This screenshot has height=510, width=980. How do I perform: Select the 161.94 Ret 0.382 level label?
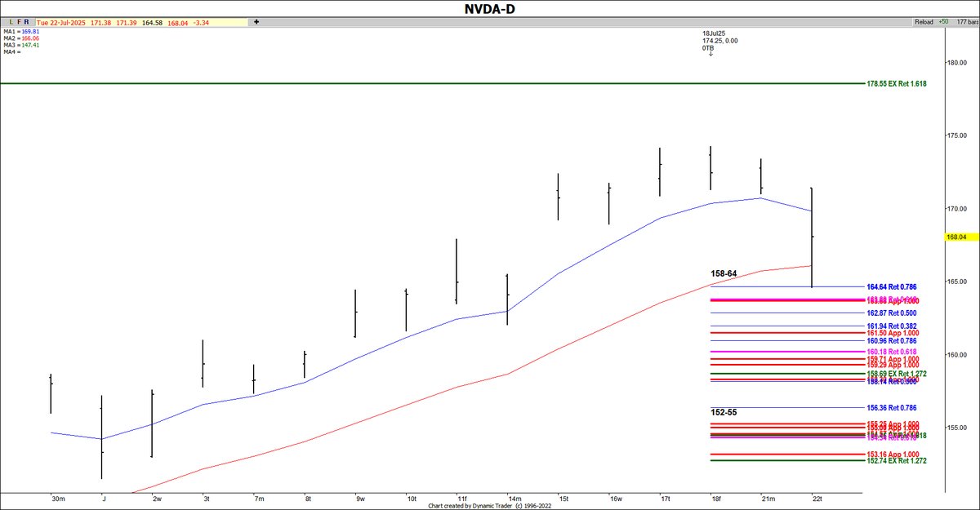tap(891, 326)
